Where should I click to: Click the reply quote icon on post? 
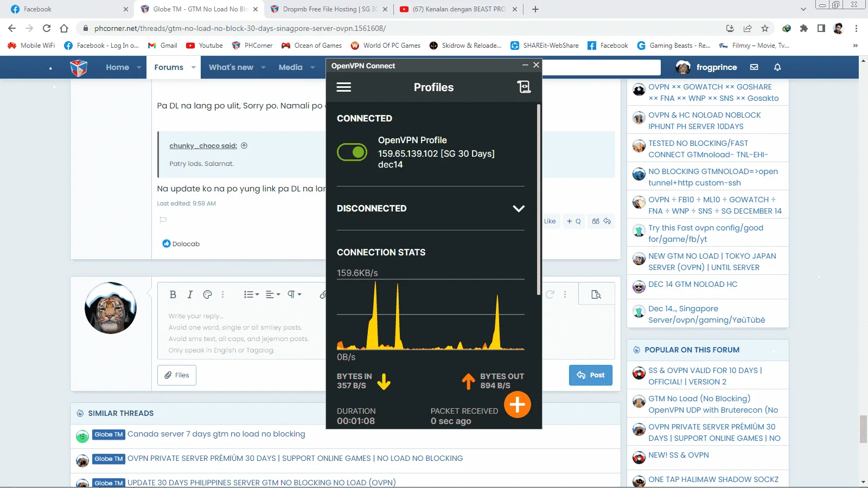(x=602, y=221)
